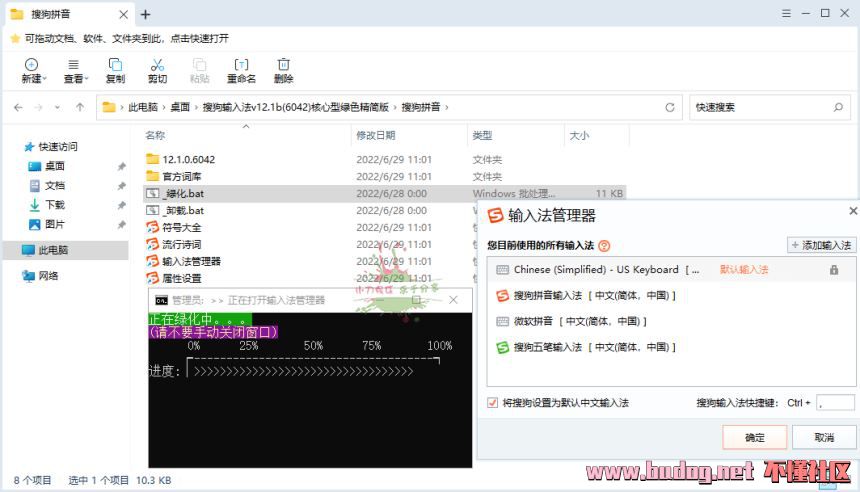The image size is (860, 492).
Task: Select 搜狗输入法v12.1b breadcrumb segment
Action: pos(296,107)
